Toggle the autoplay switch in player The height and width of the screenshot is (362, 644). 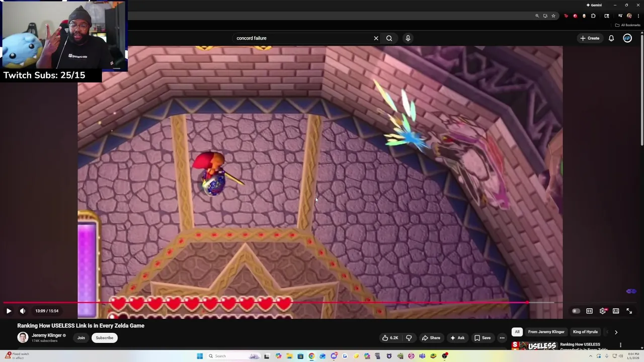[x=576, y=311]
